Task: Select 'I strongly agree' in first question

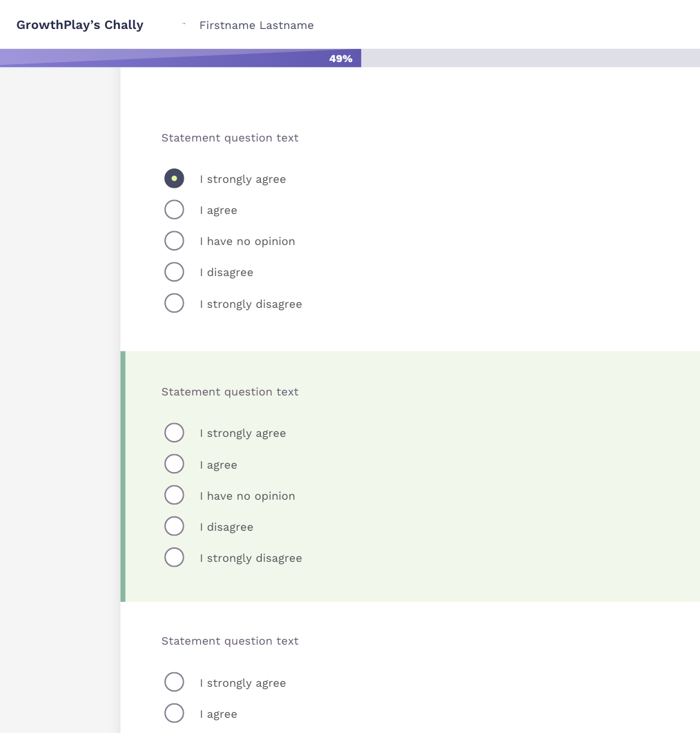Action: point(174,179)
